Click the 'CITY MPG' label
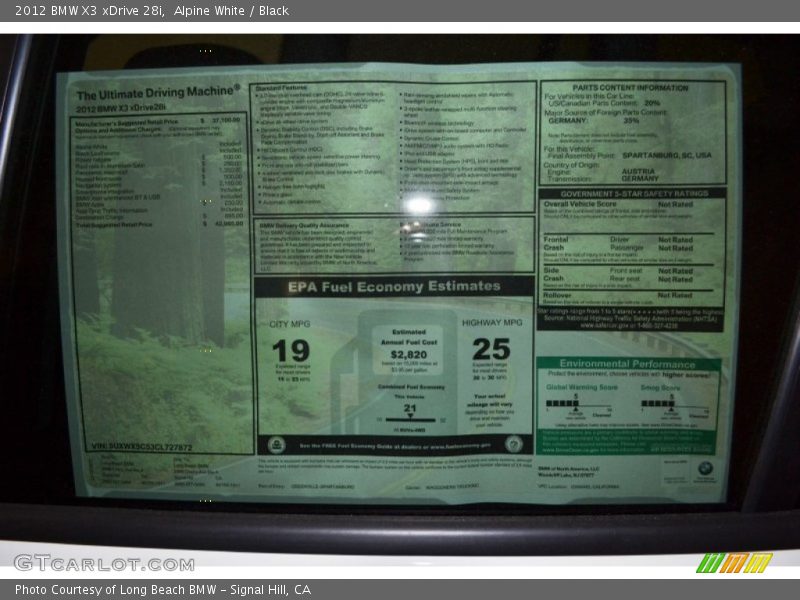 coord(289,324)
